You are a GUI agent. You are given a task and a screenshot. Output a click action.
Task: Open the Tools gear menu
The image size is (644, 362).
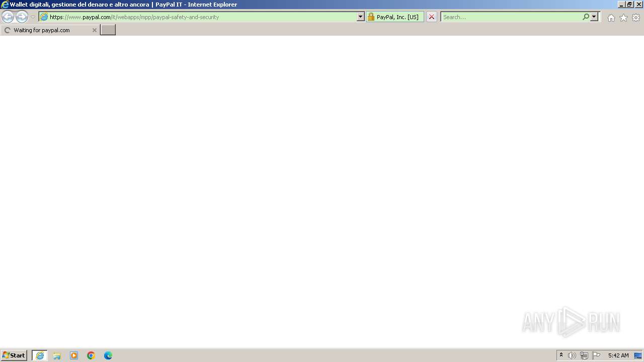pyautogui.click(x=636, y=18)
